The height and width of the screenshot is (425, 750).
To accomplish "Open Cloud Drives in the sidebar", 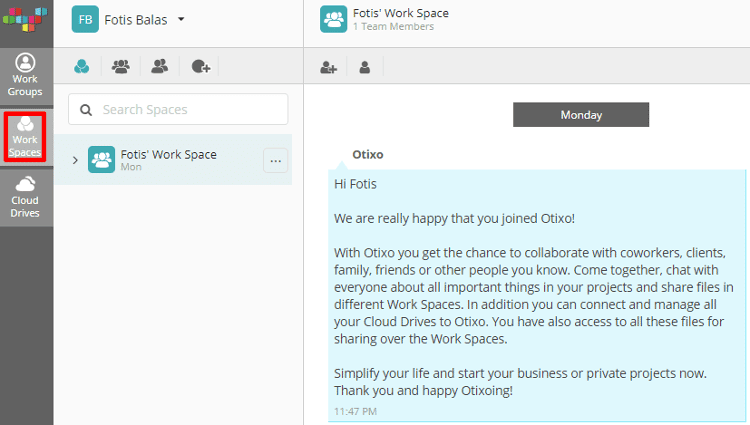I will [25, 196].
